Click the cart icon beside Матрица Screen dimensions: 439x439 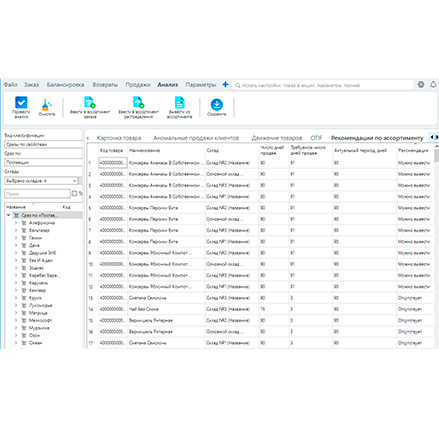(x=24, y=313)
